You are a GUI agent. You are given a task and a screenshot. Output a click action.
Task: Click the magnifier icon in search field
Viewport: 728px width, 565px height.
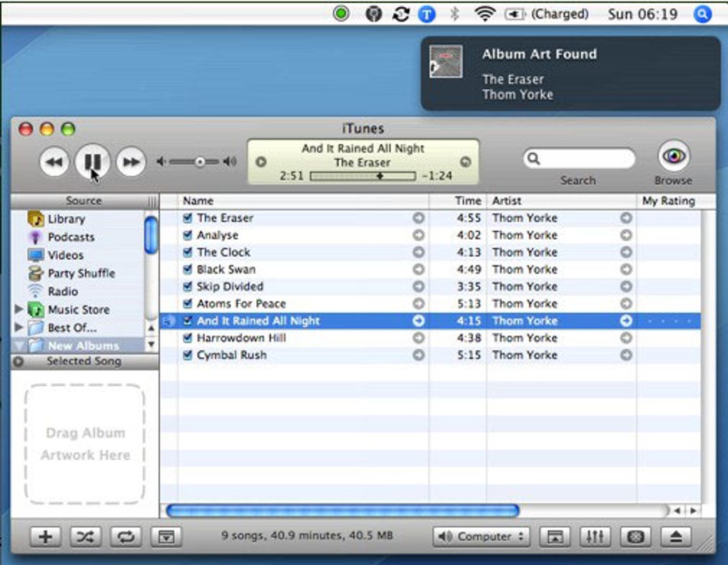click(534, 159)
